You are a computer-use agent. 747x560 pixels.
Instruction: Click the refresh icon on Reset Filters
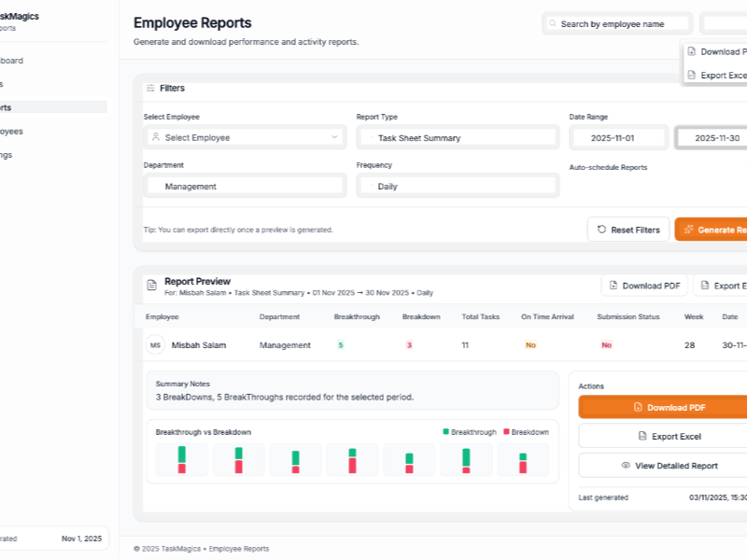(601, 229)
